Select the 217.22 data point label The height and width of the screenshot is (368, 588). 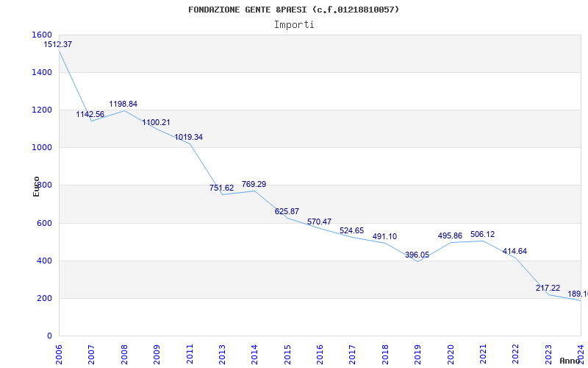coord(548,289)
